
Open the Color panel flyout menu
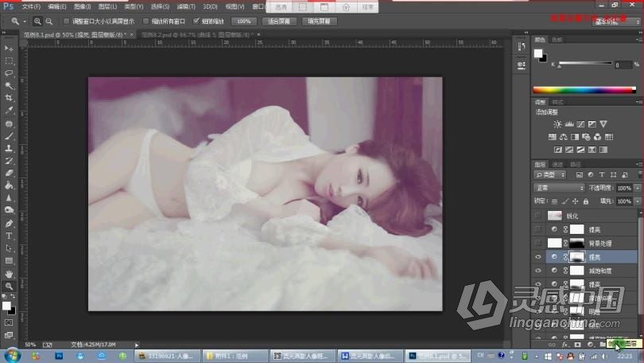(638, 40)
